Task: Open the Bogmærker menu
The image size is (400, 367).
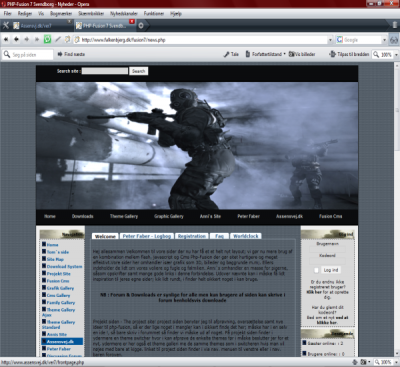Action: point(61,14)
